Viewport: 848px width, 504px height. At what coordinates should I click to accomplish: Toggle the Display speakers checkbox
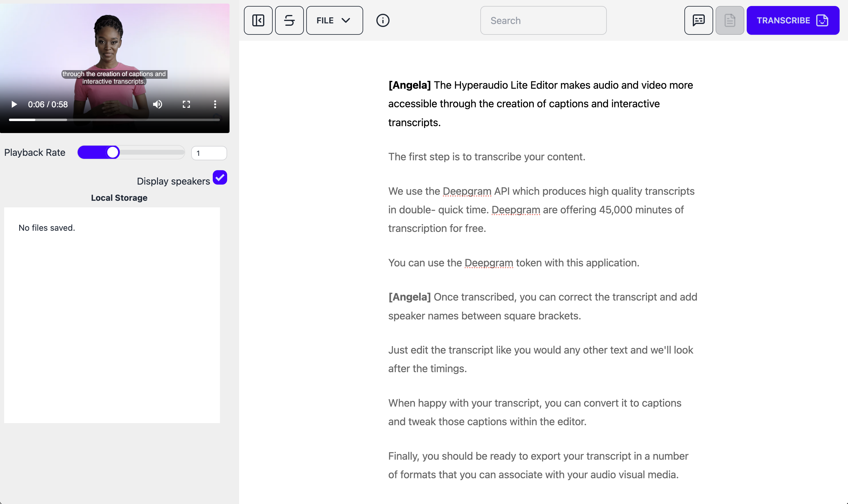(219, 178)
